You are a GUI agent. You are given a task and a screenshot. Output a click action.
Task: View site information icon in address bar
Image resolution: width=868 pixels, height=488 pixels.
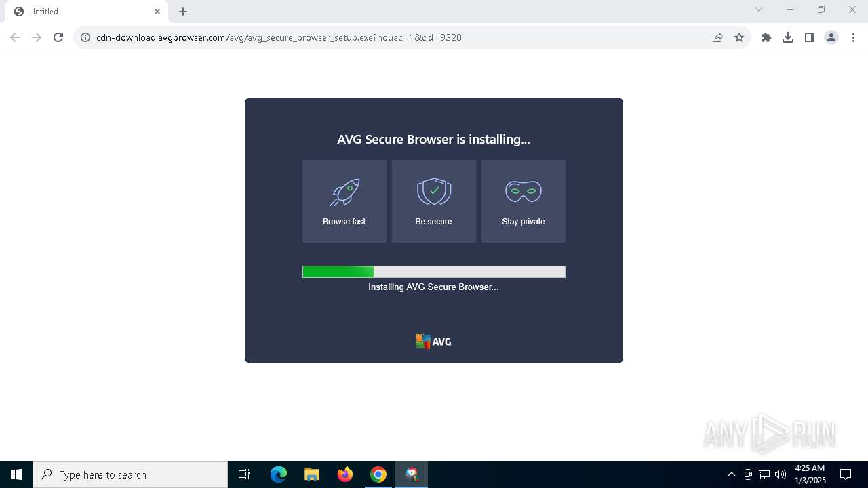tap(85, 37)
